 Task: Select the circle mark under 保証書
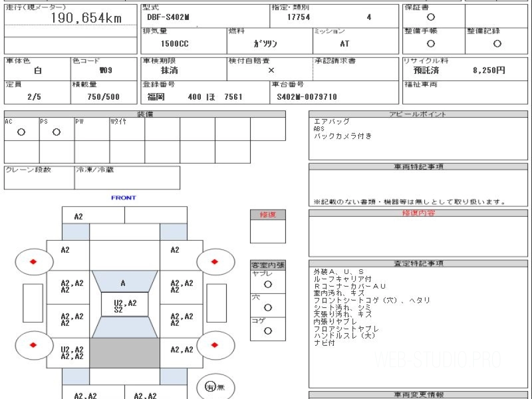pos(430,17)
